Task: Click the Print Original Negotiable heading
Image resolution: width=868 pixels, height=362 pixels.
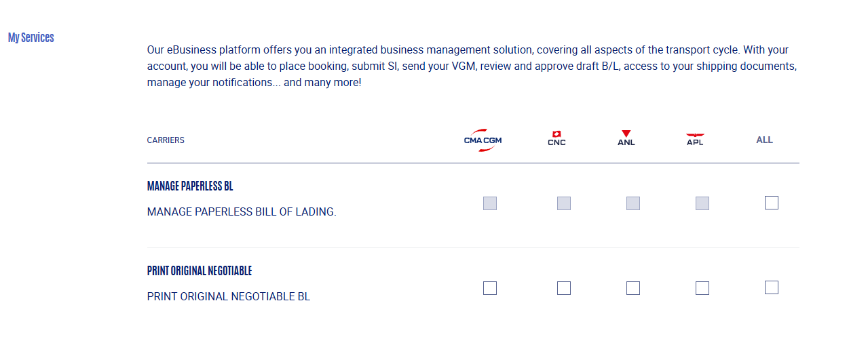Action: [x=200, y=270]
